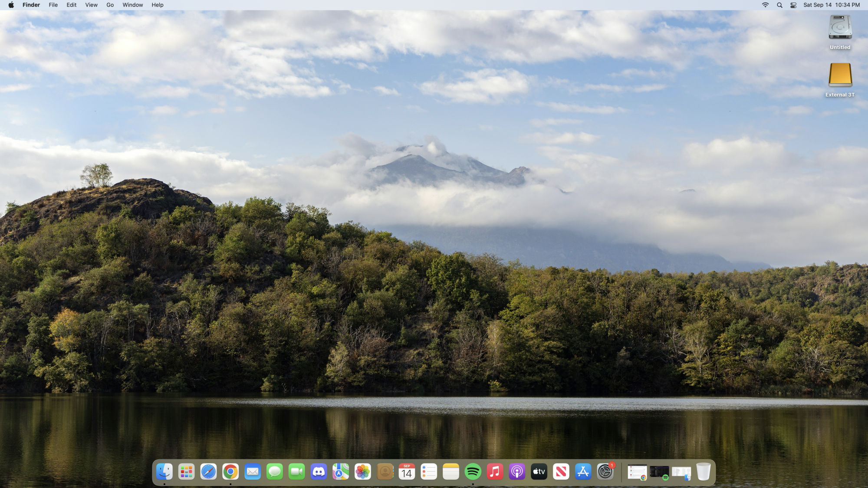Open Finder from the Dock

pyautogui.click(x=164, y=472)
